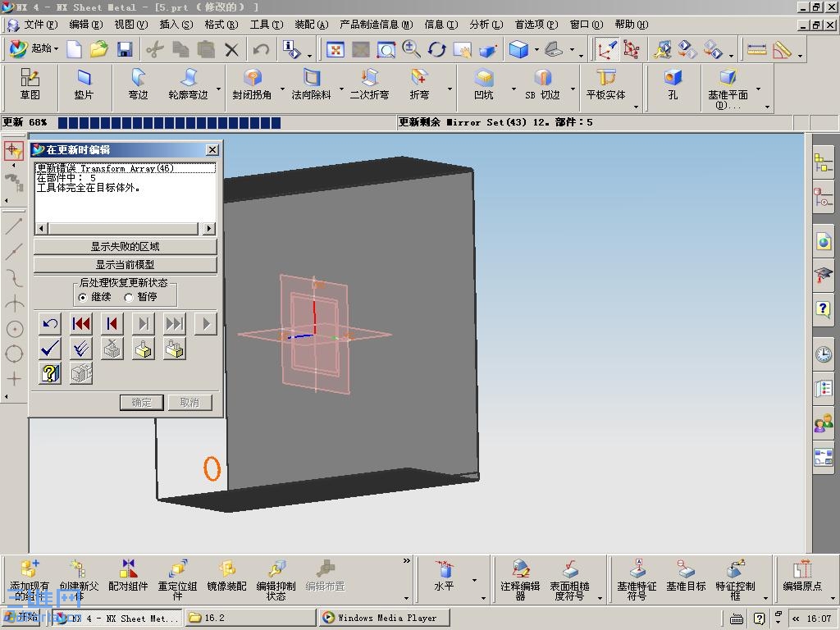Click the 表面粗糙度符号 icon

[569, 580]
